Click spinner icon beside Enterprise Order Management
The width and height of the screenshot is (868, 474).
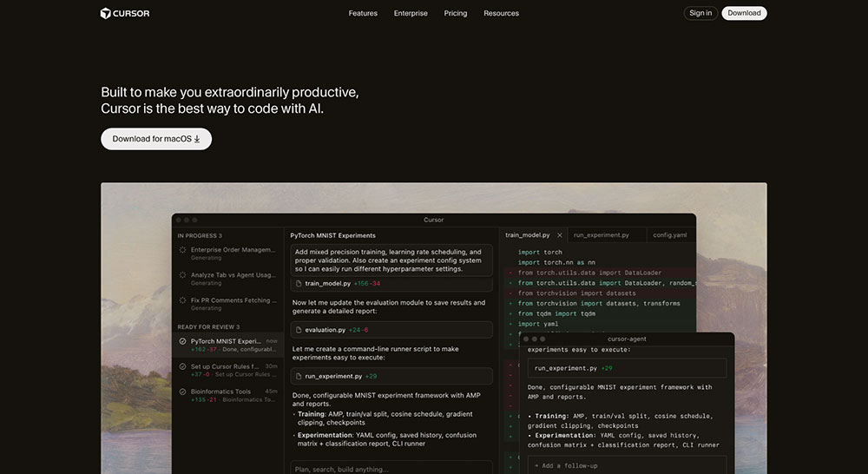(182, 250)
